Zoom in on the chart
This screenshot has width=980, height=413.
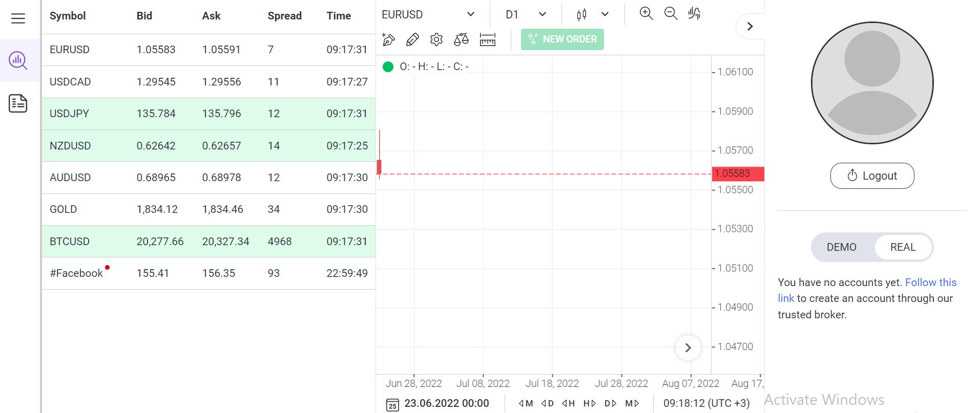(647, 14)
